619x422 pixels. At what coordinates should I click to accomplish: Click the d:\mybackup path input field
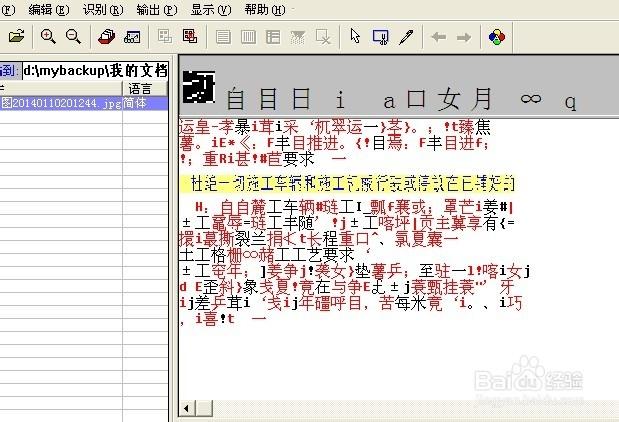(x=95, y=70)
